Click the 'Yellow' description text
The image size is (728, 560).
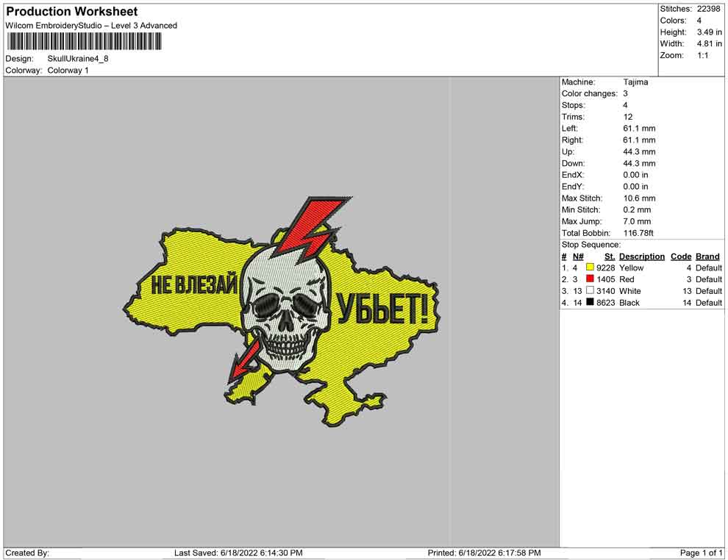pos(631,268)
